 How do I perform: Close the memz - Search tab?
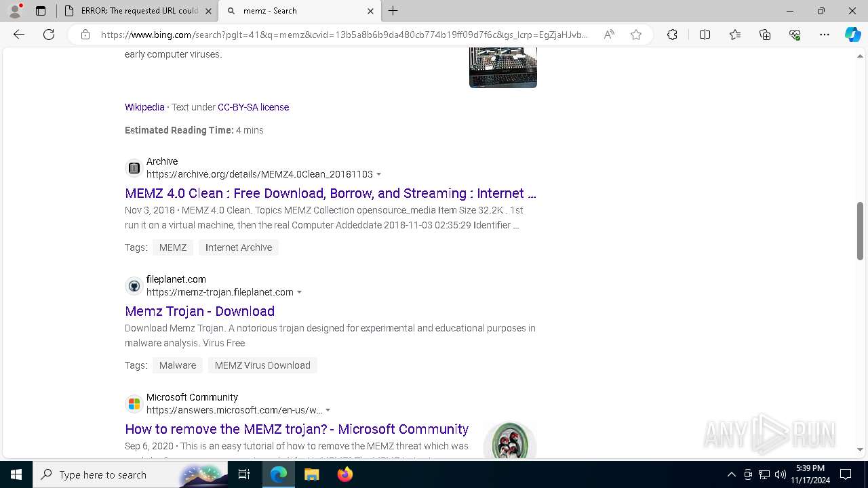click(x=370, y=11)
